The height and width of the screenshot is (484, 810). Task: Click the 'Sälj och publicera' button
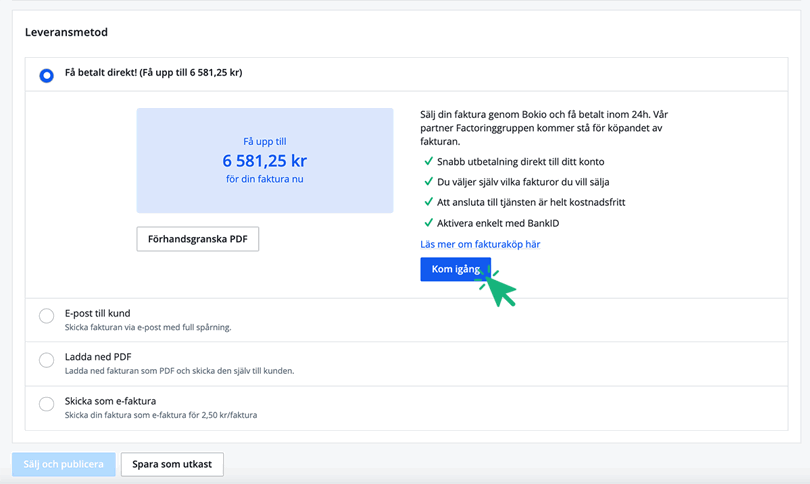(64, 464)
